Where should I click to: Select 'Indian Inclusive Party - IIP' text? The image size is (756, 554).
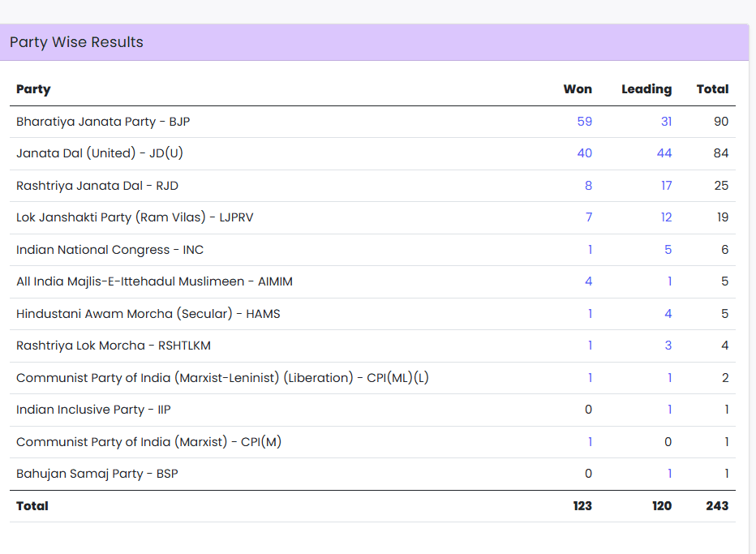click(x=93, y=410)
